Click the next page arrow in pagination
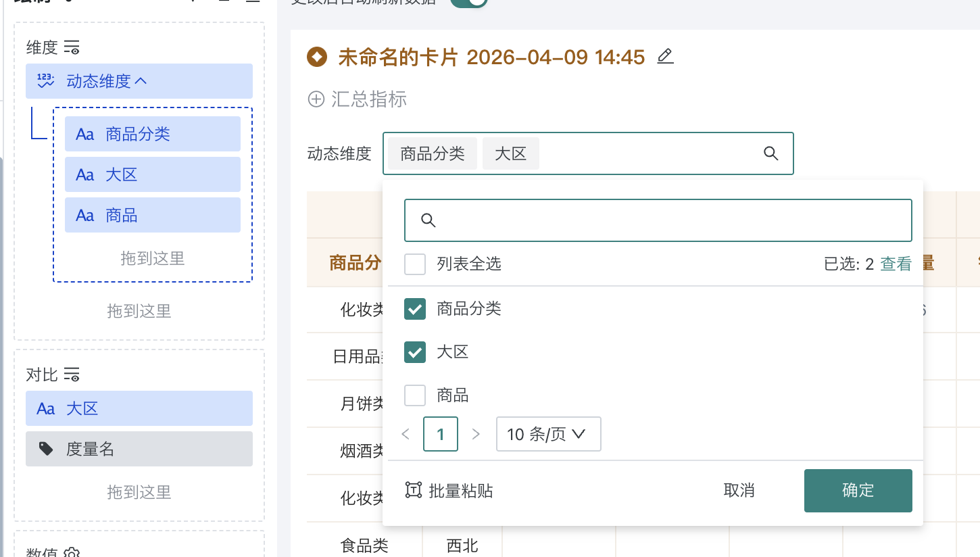This screenshot has width=980, height=557. click(x=477, y=434)
